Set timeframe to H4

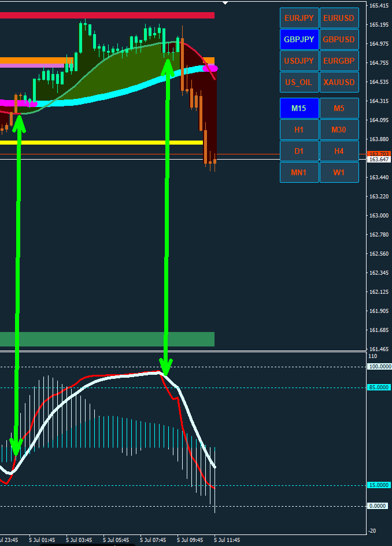(x=339, y=151)
